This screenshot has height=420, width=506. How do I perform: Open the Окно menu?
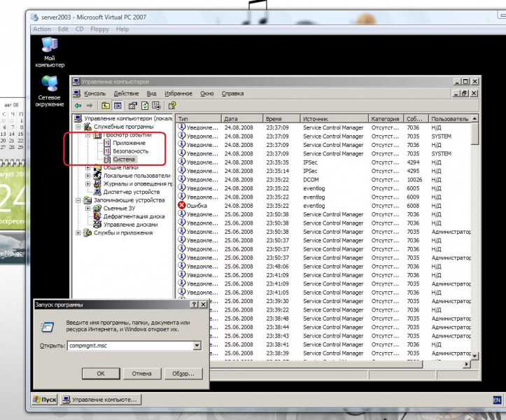207,94
